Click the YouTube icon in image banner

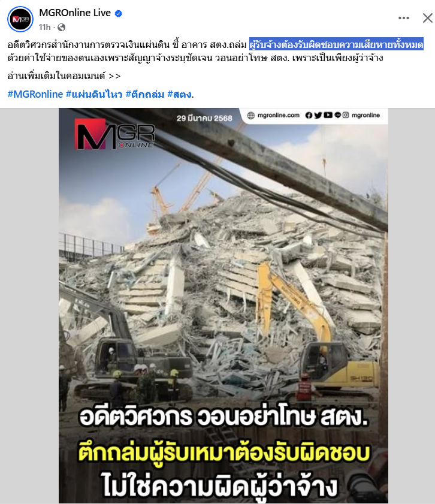[328, 115]
